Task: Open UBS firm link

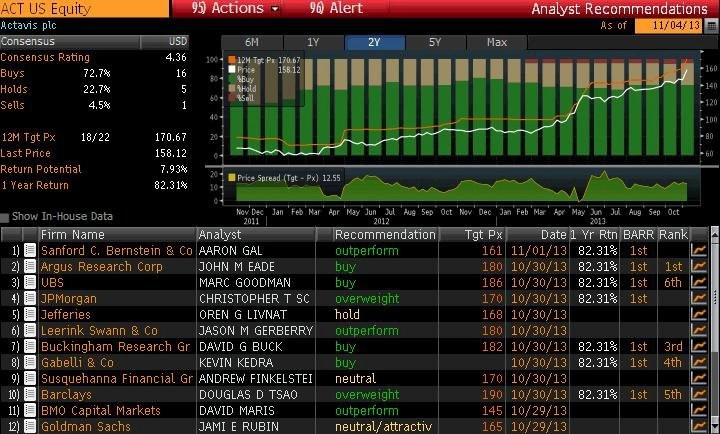Action: point(52,282)
